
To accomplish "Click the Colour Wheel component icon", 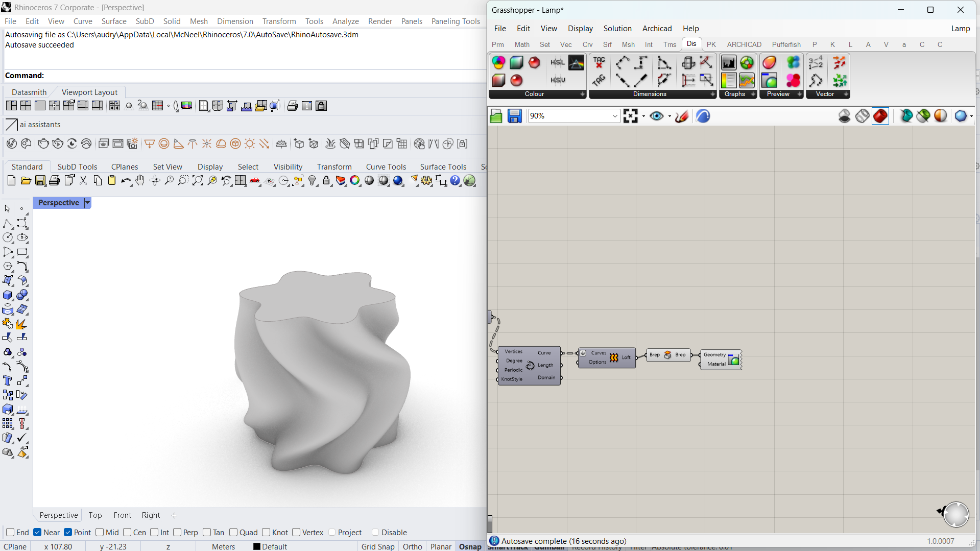I will click(498, 62).
